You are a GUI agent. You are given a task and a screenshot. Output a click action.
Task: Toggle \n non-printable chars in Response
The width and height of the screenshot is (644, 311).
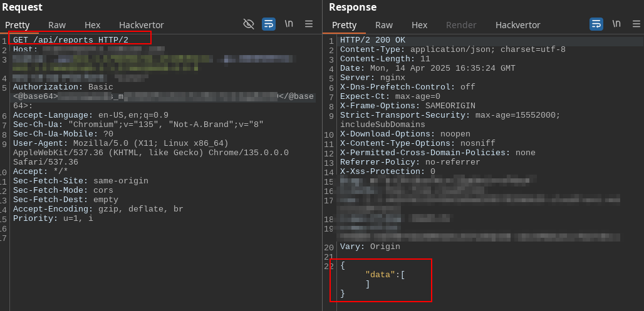(x=616, y=24)
